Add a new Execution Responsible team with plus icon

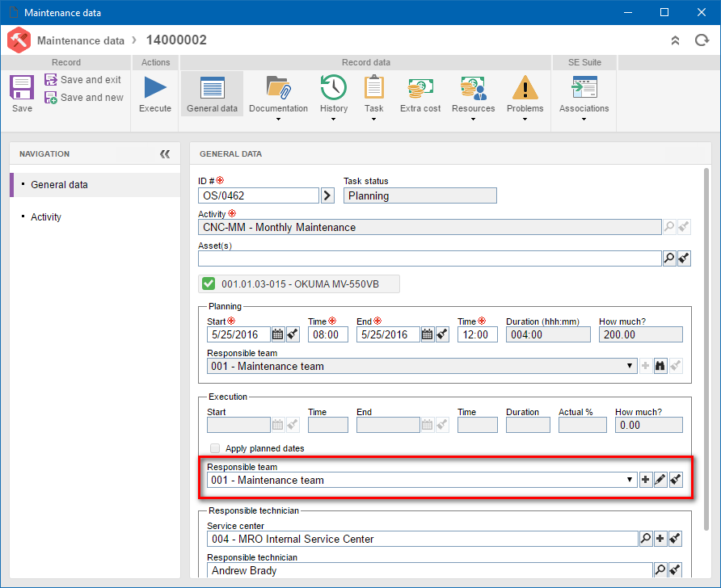pyautogui.click(x=646, y=480)
